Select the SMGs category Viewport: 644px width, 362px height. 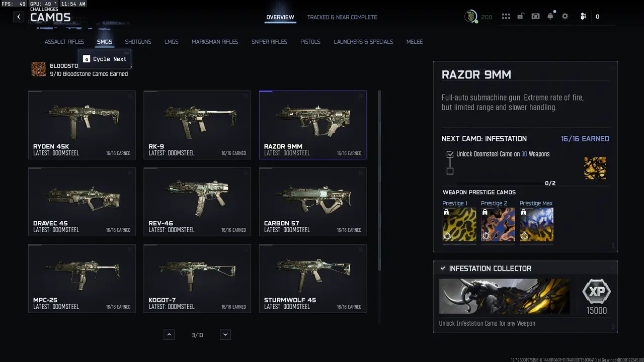[105, 42]
